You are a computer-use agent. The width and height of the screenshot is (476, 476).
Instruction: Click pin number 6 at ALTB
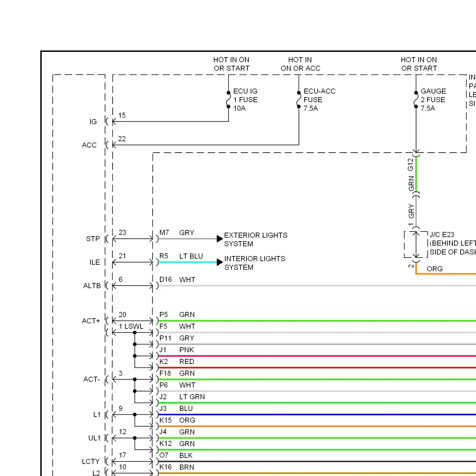(x=121, y=279)
